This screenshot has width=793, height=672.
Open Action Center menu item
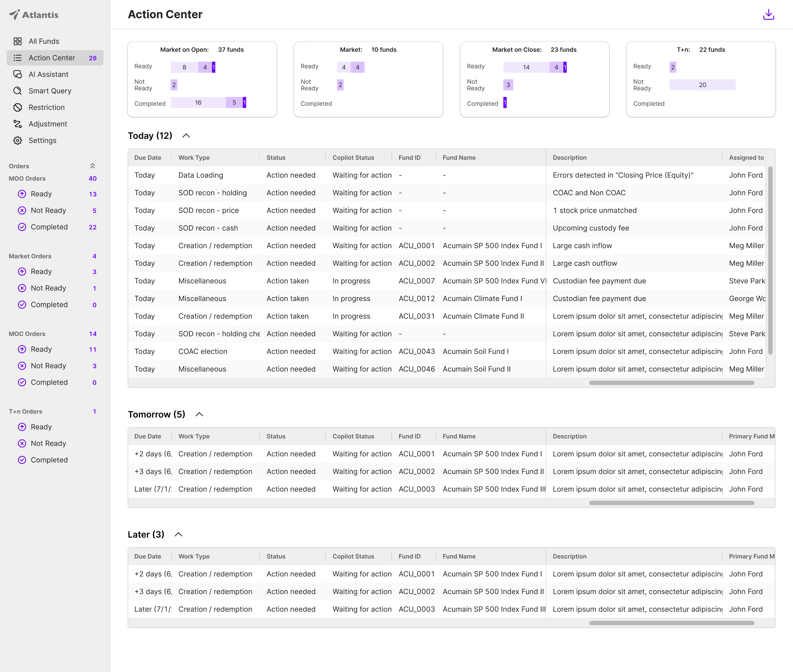52,58
